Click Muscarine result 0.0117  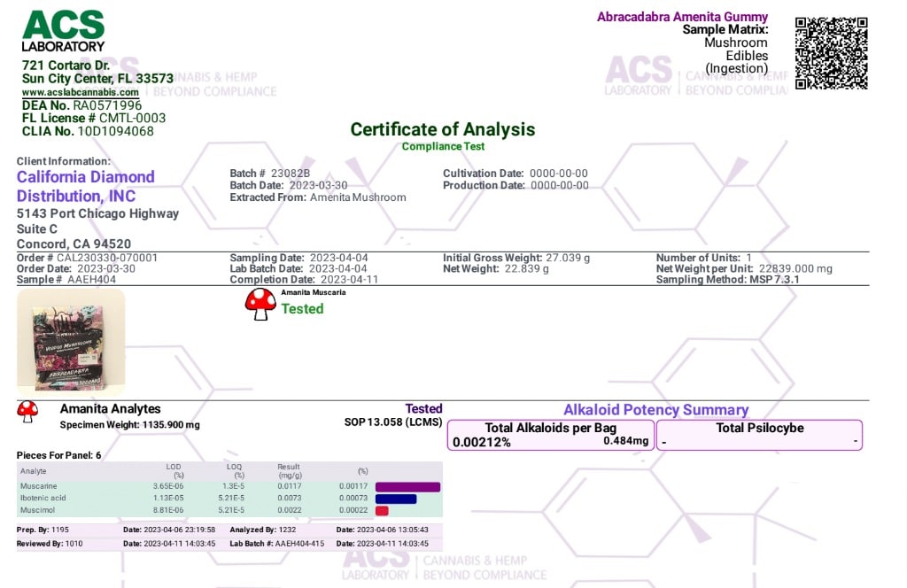click(x=290, y=486)
